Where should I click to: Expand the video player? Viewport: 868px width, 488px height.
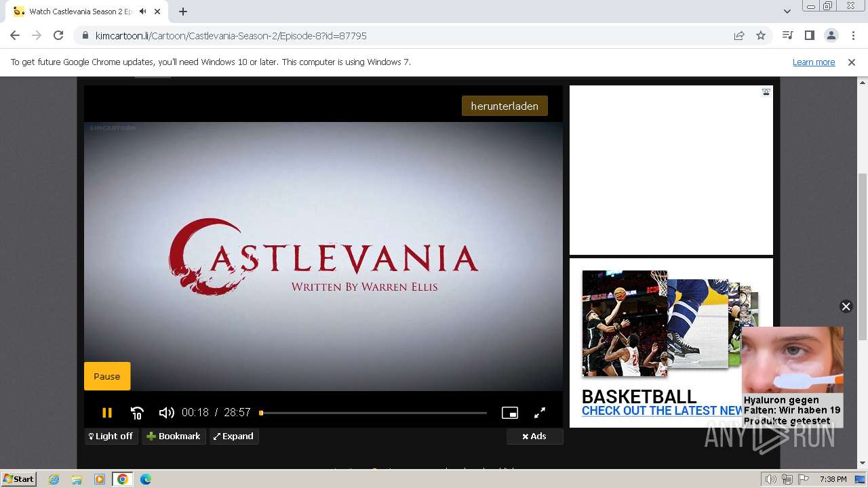click(x=234, y=436)
